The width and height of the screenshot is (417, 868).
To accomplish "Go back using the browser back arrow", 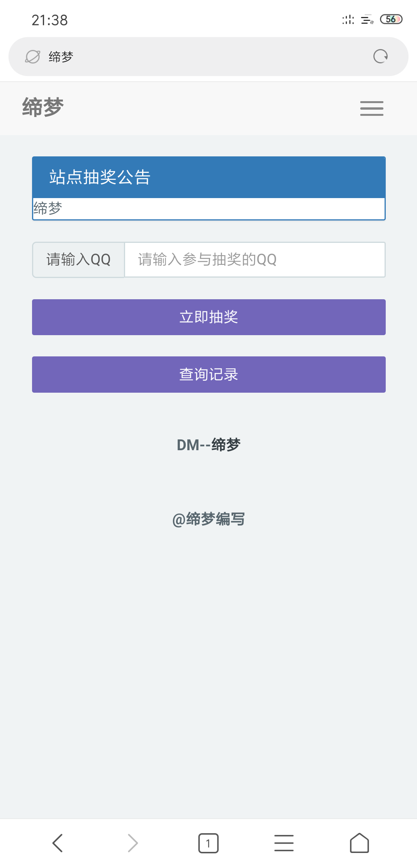I will click(58, 843).
